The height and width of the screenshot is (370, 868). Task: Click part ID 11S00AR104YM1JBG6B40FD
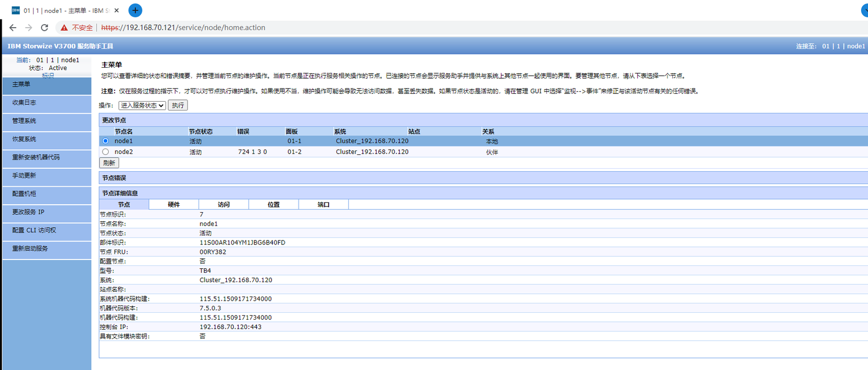[242, 243]
